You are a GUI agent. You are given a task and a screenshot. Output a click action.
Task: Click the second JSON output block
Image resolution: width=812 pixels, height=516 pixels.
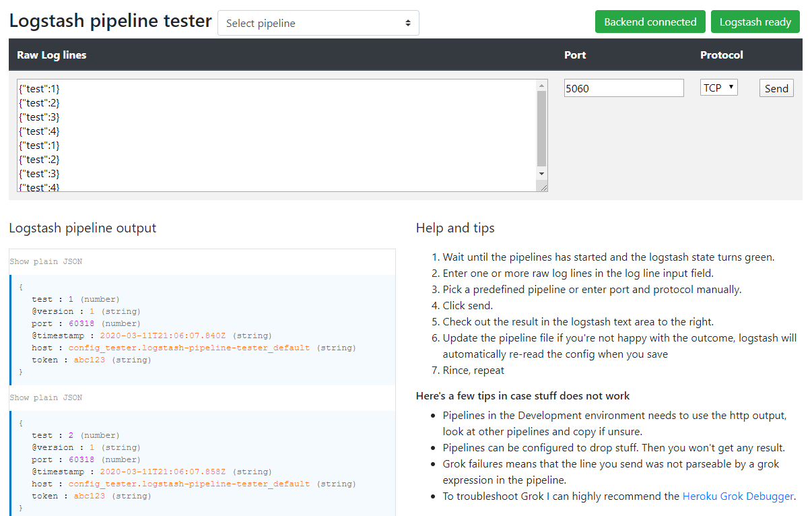pyautogui.click(x=203, y=464)
